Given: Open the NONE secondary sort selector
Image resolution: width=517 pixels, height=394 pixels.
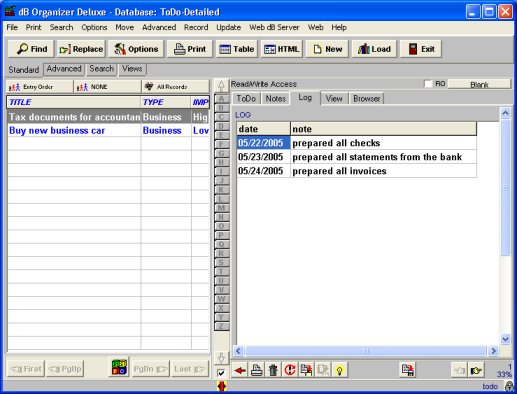Looking at the screenshot, I should [107, 87].
